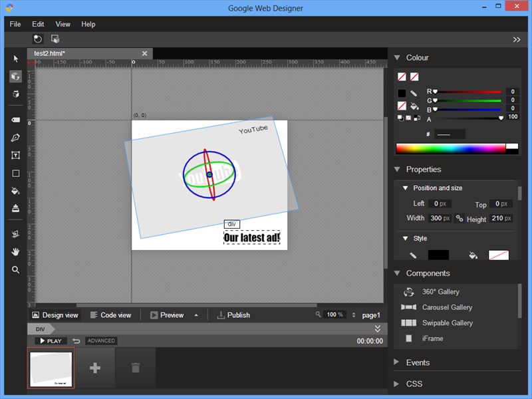Click the Top position input field
Image resolution: width=532 pixels, height=399 pixels.
[x=501, y=203]
